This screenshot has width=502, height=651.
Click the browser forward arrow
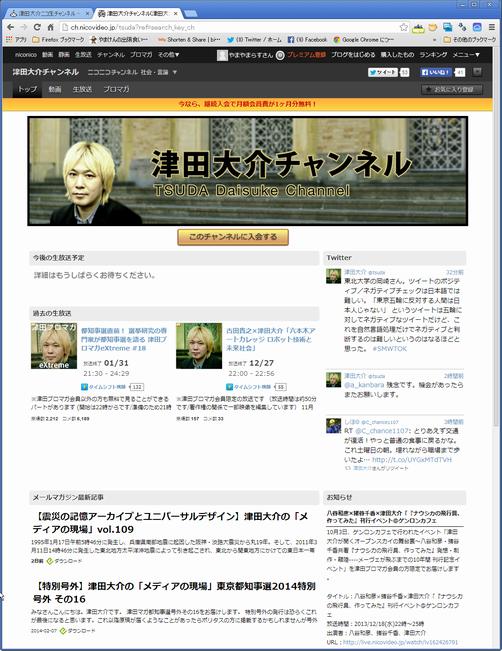pyautogui.click(x=24, y=27)
